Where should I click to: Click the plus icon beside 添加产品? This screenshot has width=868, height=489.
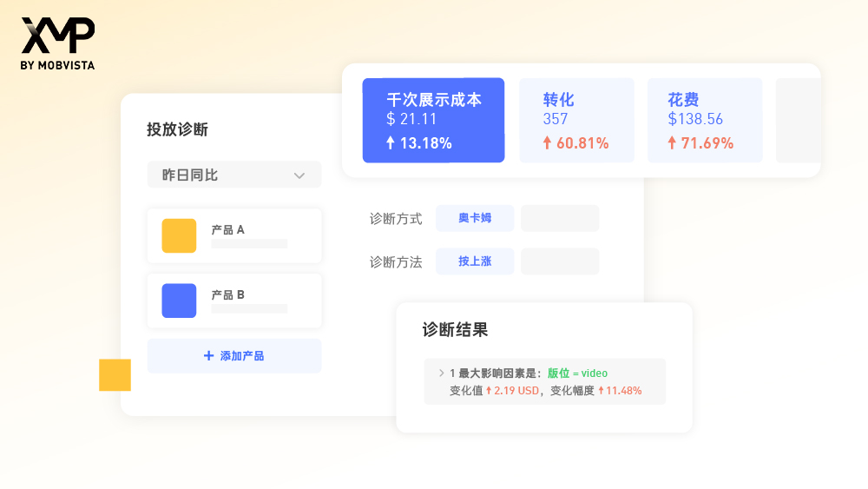coord(208,355)
